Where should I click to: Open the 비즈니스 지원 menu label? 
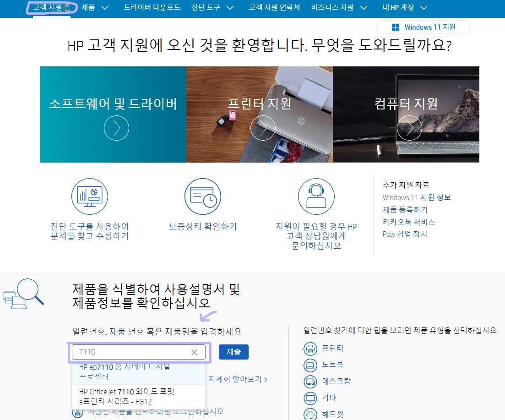(x=332, y=7)
